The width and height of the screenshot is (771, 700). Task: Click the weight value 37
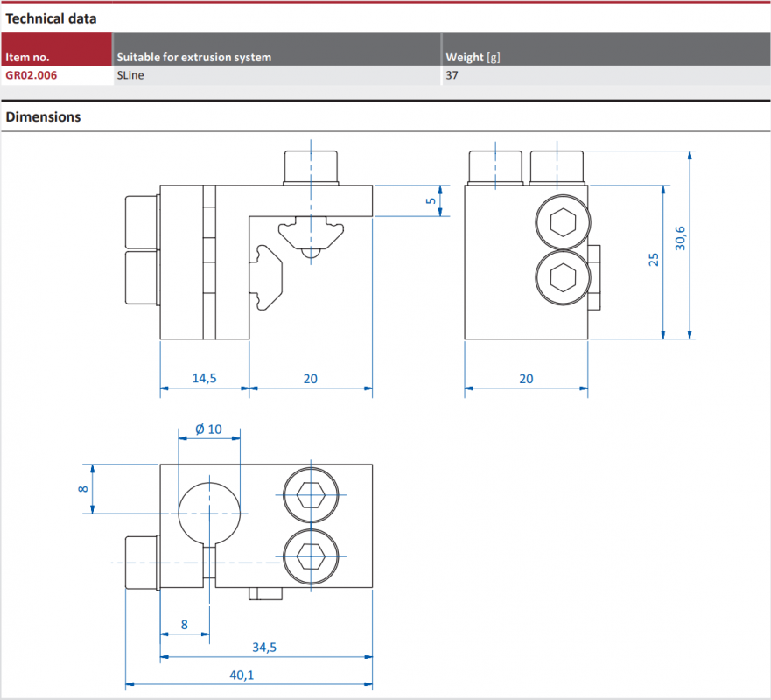click(452, 75)
